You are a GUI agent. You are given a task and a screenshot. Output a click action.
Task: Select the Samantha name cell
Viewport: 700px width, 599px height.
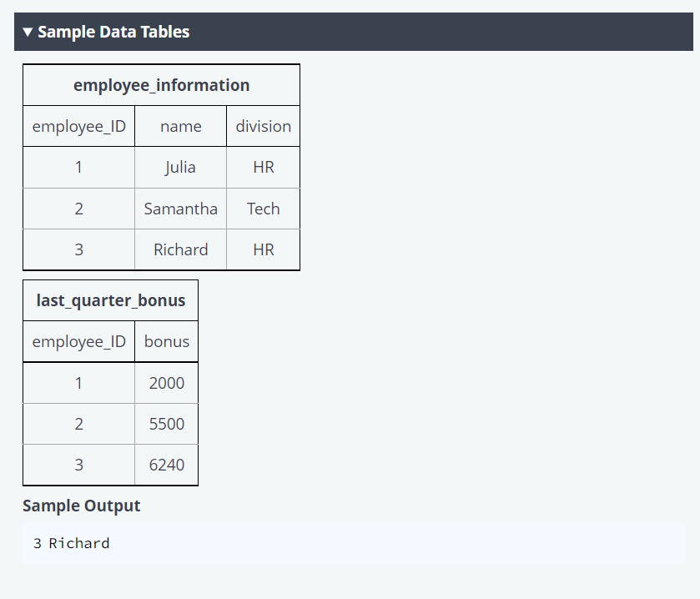tap(181, 209)
